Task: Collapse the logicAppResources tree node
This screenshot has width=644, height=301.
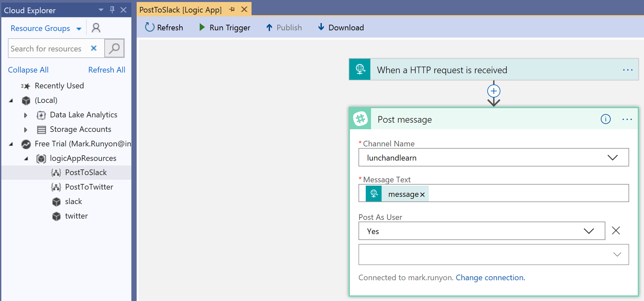Action: coord(26,159)
